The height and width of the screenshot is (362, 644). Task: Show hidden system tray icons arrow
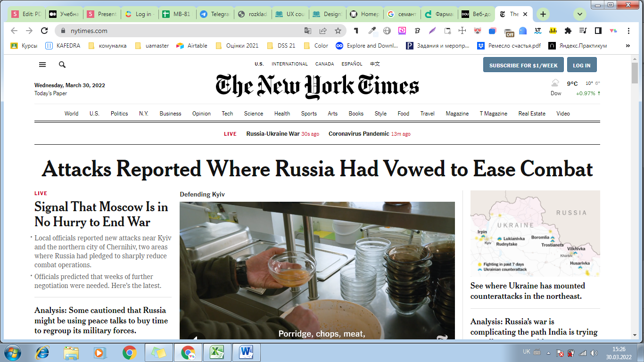coord(547,353)
